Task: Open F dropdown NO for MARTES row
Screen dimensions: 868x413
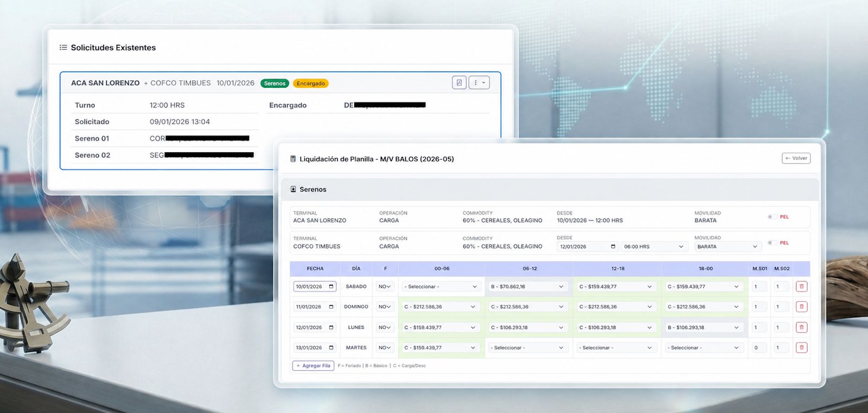Action: coord(385,347)
